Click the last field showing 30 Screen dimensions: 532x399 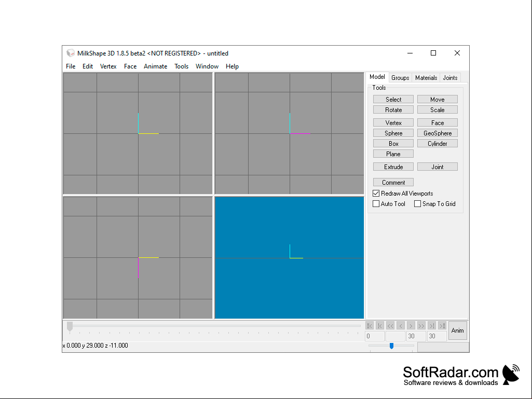pos(436,336)
